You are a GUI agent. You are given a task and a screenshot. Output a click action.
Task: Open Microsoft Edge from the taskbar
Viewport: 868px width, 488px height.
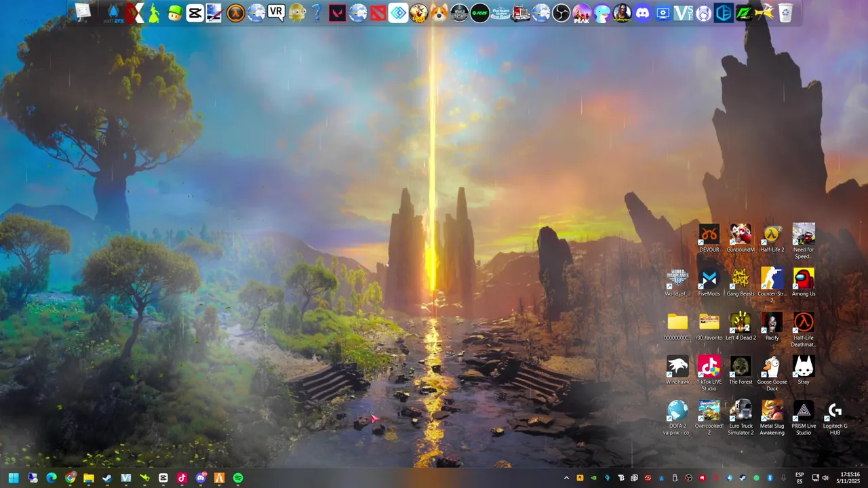[x=52, y=478]
